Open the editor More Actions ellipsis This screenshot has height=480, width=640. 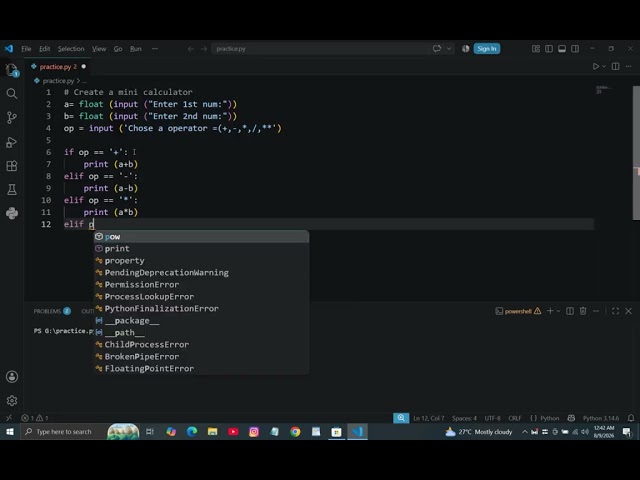[629, 66]
